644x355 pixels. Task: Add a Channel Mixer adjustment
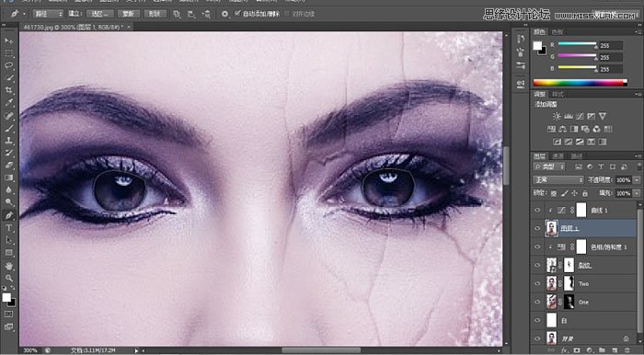[596, 129]
